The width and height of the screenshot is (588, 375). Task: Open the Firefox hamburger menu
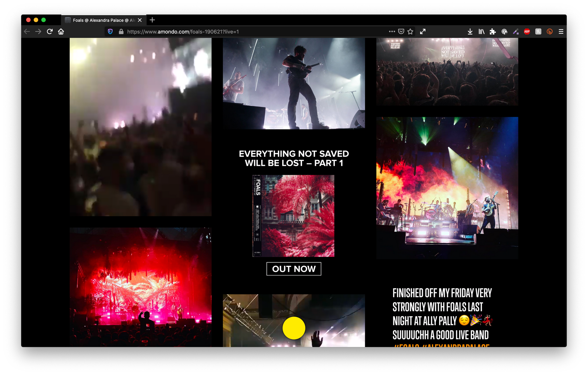coord(561,31)
